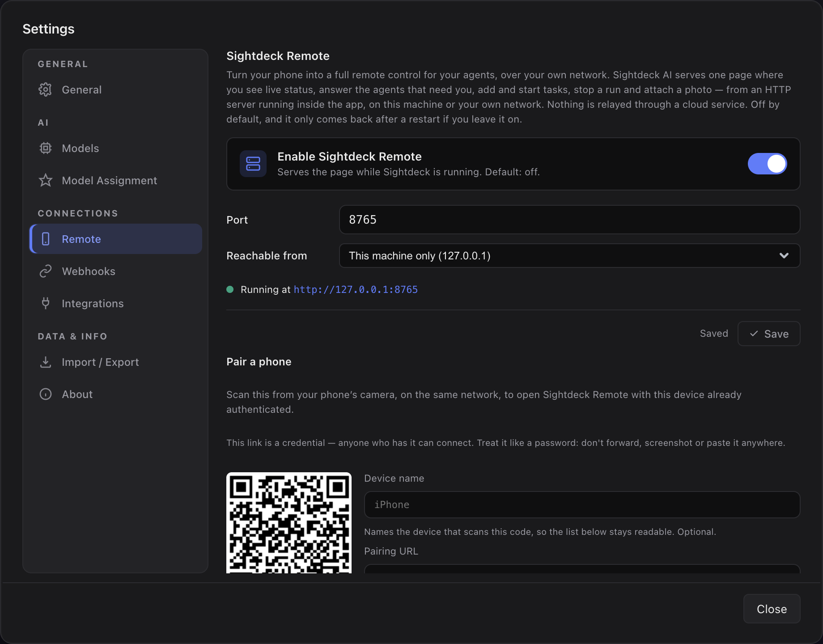
Task: Click the link icon beside Webhooks
Action: point(45,271)
